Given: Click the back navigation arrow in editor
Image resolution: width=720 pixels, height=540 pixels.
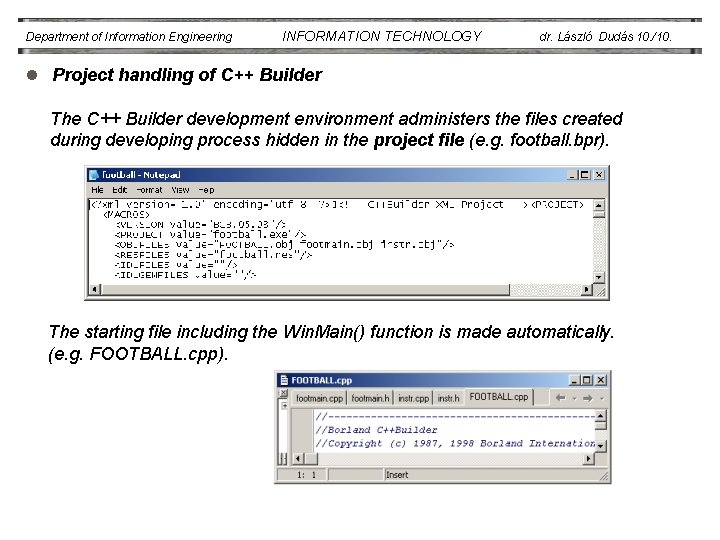Looking at the screenshot, I should point(560,398).
